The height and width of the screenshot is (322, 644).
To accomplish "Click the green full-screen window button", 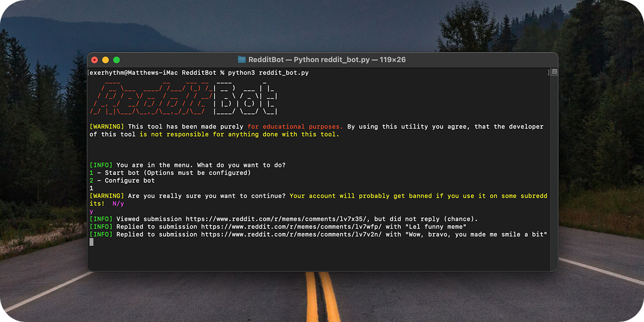I will click(116, 60).
